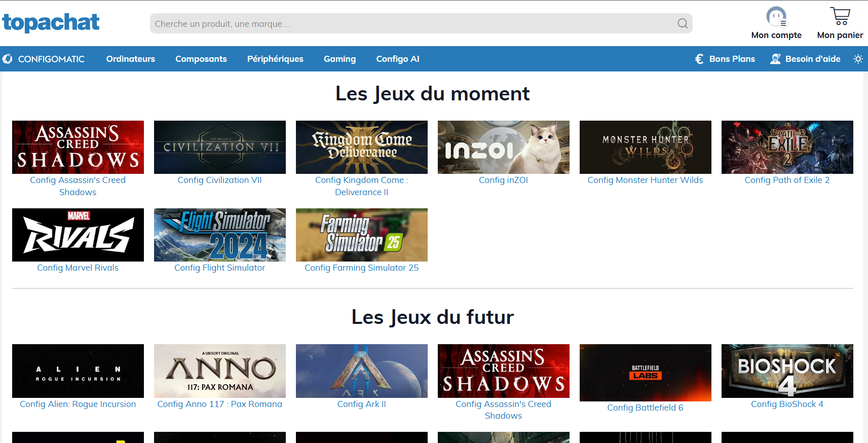Open the Composants menu
The height and width of the screenshot is (443, 868).
201,59
